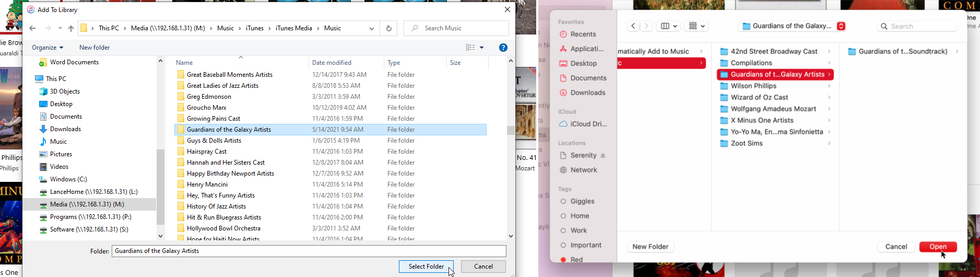Go back in Add To Library dialog
Viewport: 980px width, 277px height.
pos(33,28)
